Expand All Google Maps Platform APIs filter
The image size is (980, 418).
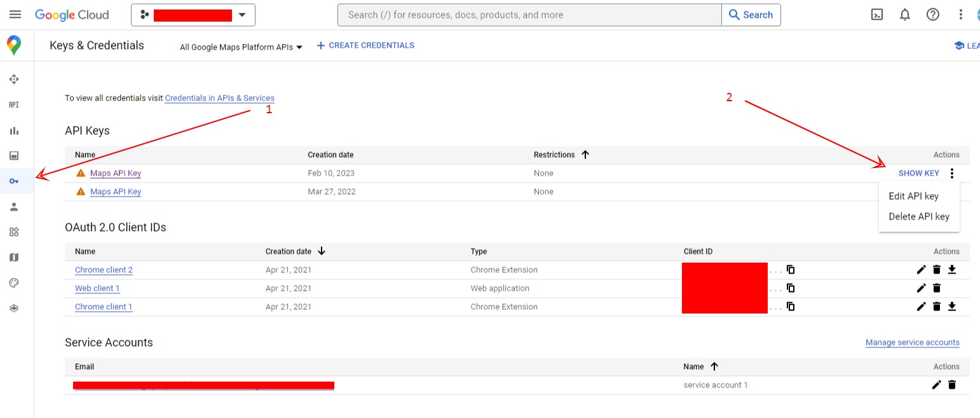tap(241, 46)
